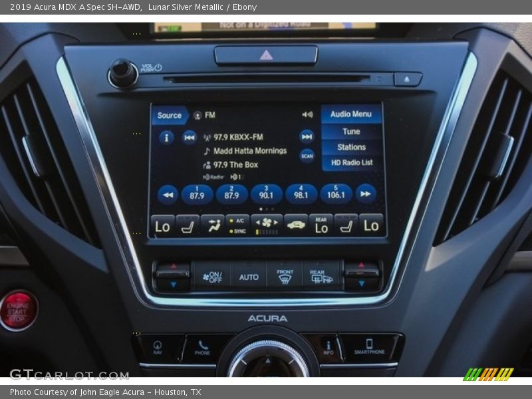Screen dimensions: 532x399
Task: Tap the passenger-side Lo temperature tile
Action: 371,225
